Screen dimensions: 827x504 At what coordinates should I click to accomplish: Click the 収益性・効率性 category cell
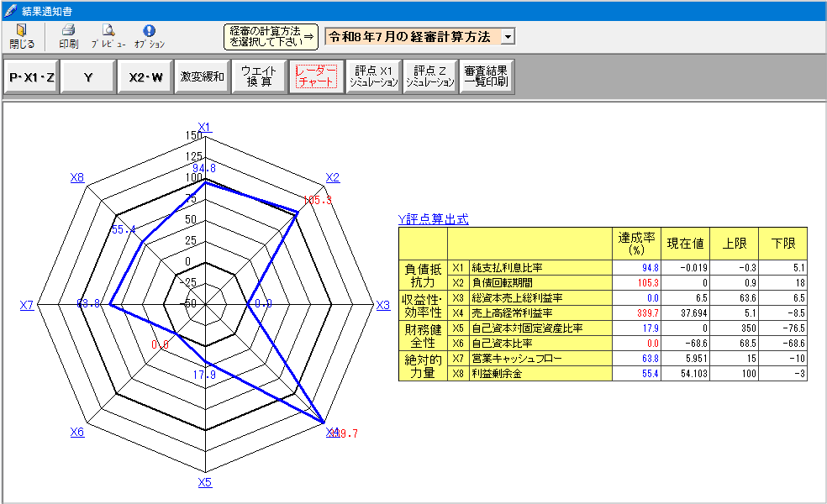[x=423, y=306]
